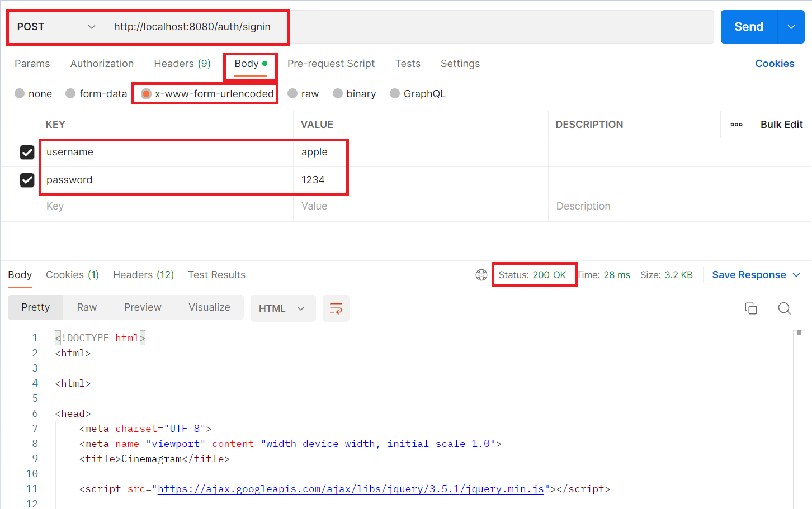The width and height of the screenshot is (812, 509).
Task: Click the Status 200 OK indicator
Action: [532, 275]
